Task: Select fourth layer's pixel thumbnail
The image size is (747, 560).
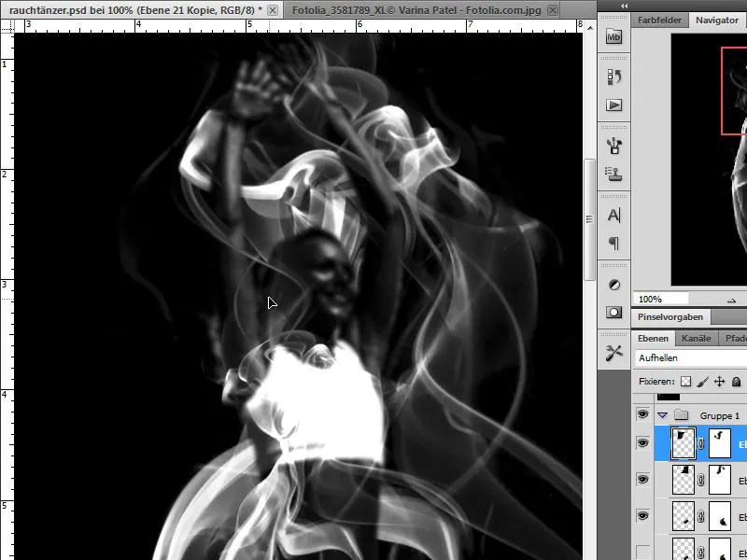Action: pos(684,549)
